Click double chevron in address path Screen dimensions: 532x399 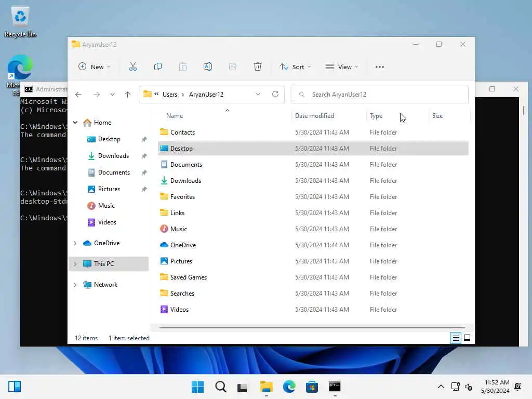click(x=156, y=95)
